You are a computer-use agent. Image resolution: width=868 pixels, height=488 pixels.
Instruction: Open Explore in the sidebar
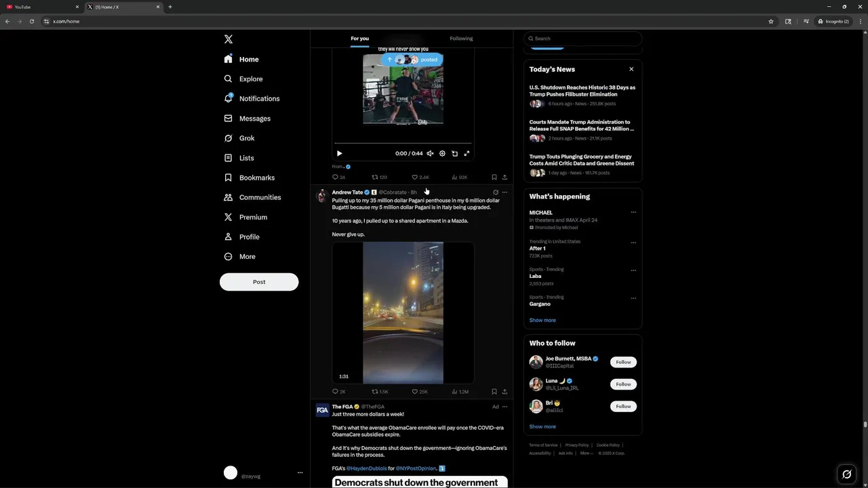243,79
